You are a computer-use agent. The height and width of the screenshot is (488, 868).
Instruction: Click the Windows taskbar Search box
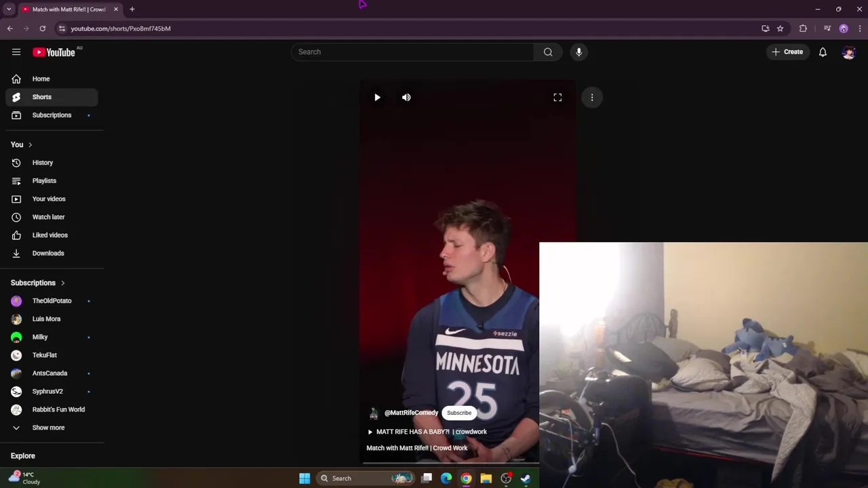[x=365, y=479]
